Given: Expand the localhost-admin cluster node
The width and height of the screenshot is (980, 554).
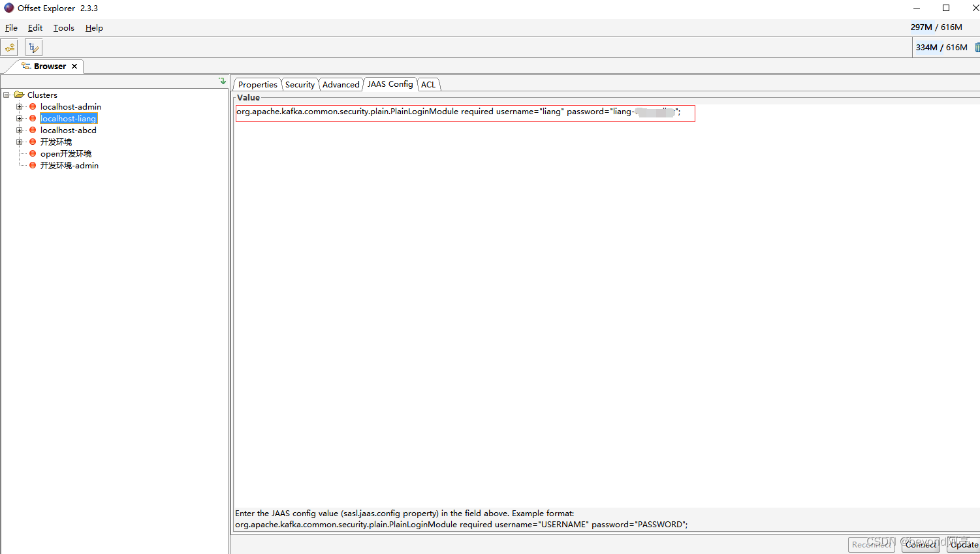Looking at the screenshot, I should point(20,106).
